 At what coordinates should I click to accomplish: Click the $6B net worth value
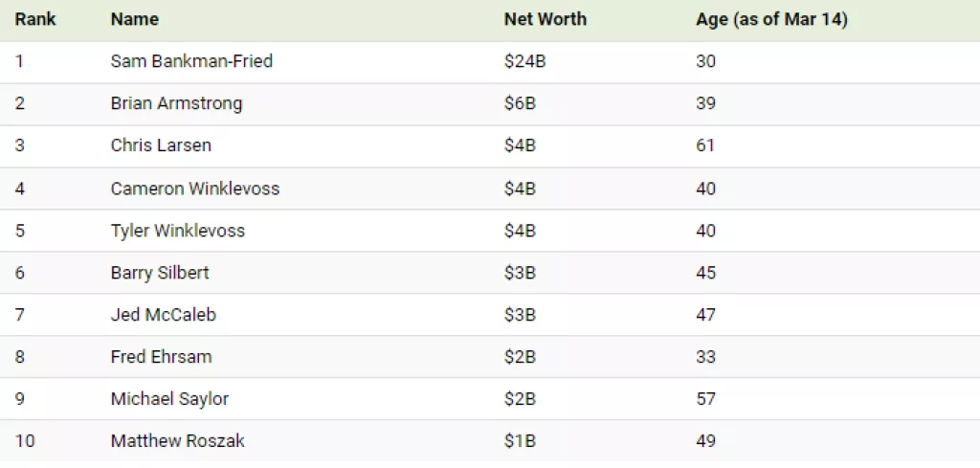tap(520, 103)
